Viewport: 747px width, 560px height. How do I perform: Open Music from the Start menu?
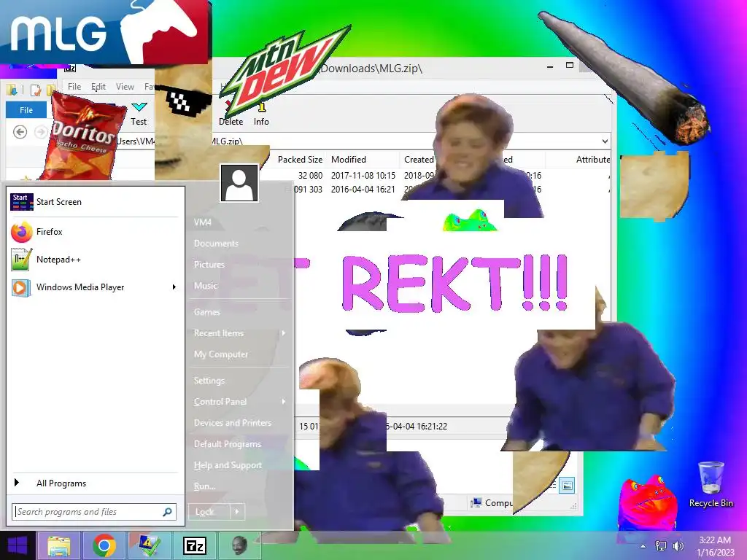pos(205,286)
